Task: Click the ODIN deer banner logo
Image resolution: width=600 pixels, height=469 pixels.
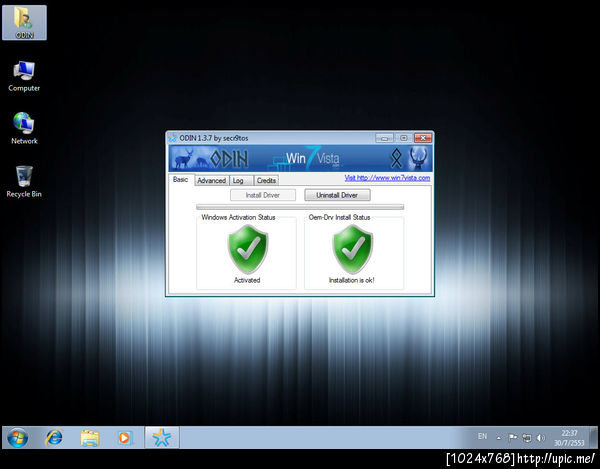Action: tap(211, 158)
